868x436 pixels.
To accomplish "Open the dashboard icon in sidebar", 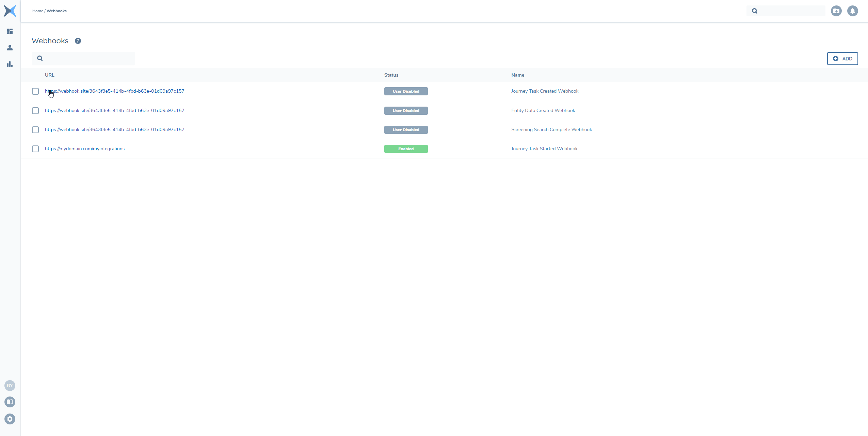I will 10,31.
